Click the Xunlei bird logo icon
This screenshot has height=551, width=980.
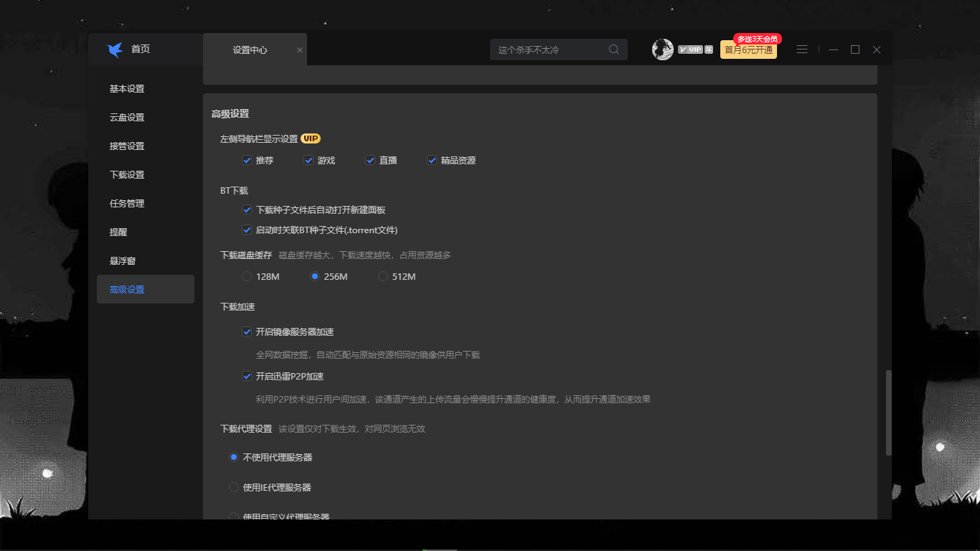pyautogui.click(x=115, y=50)
